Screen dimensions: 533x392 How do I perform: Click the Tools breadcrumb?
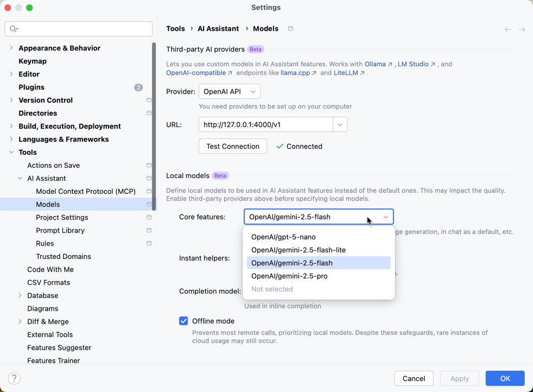coord(175,29)
